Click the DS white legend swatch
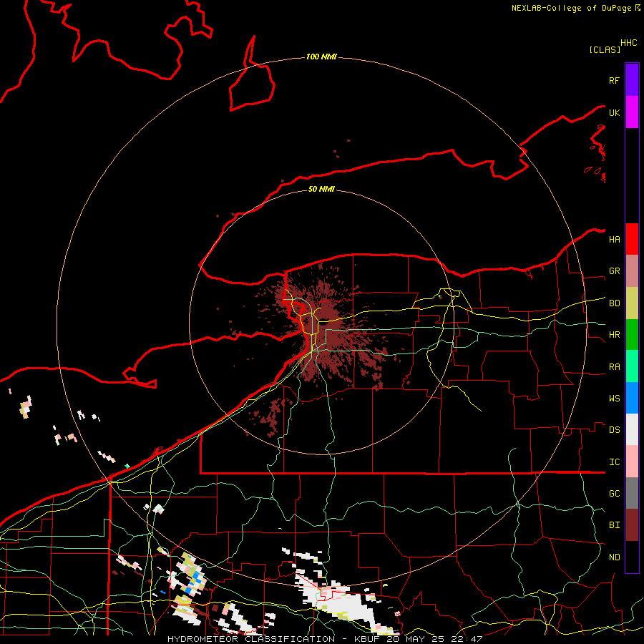Screen dimensions: 644x644 click(x=632, y=429)
